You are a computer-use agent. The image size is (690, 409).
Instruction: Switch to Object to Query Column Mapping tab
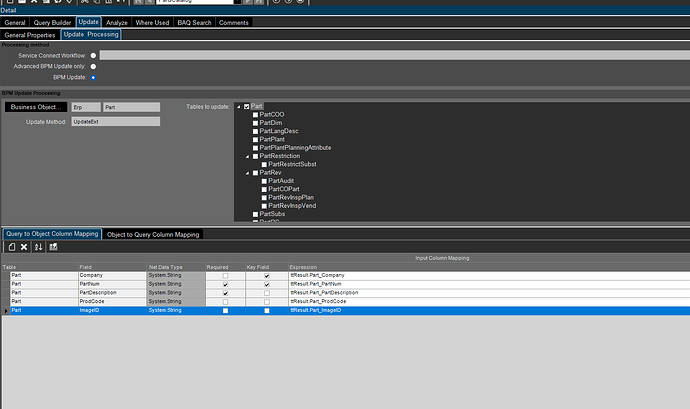pyautogui.click(x=153, y=235)
